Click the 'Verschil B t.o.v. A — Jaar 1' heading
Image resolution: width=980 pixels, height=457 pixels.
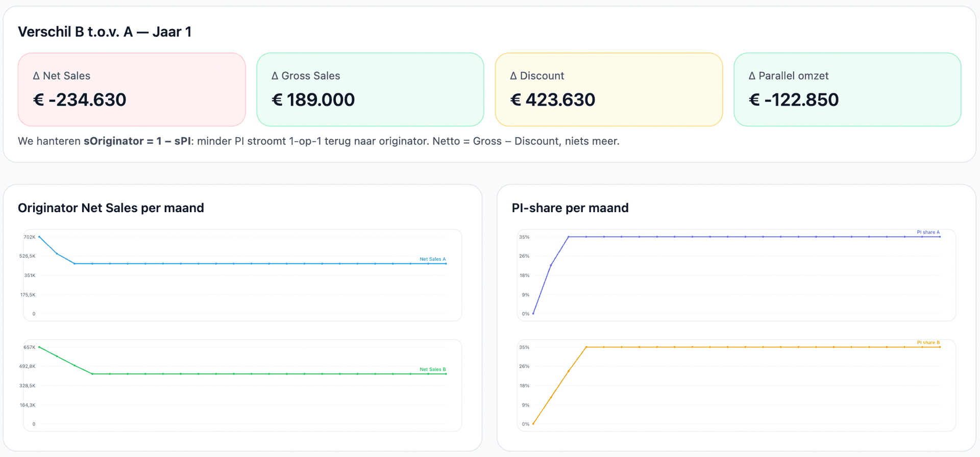pyautogui.click(x=105, y=32)
